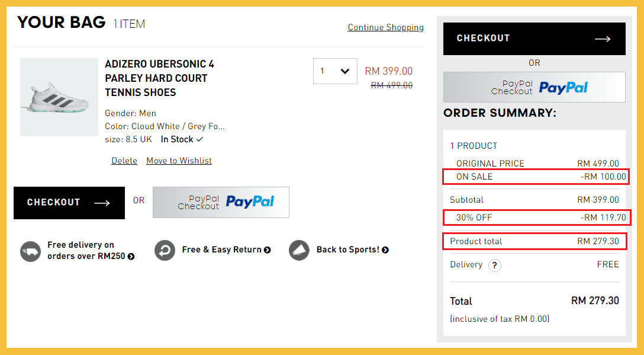Viewport: 644px width, 355px height.
Task: Click arrow next to Free & Easy Return
Action: coord(268,250)
